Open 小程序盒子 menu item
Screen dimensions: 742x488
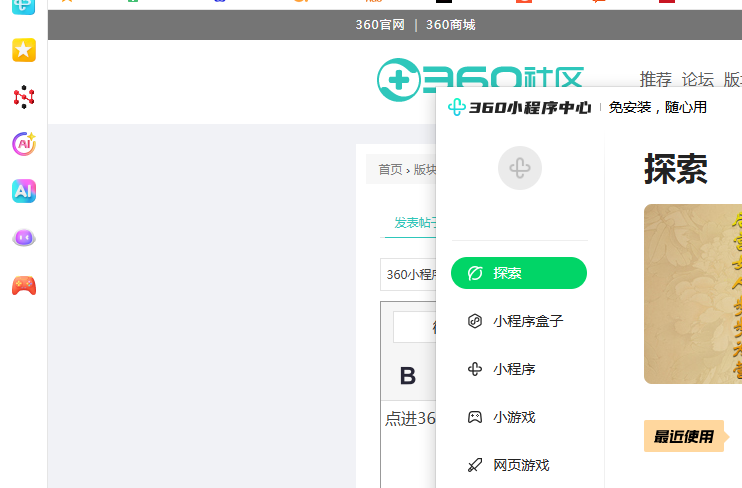point(519,321)
